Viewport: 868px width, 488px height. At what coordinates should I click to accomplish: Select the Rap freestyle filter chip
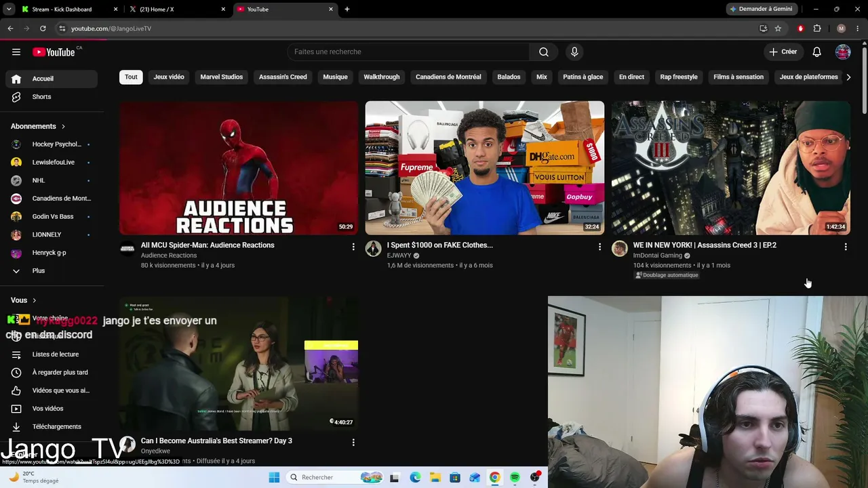click(679, 77)
